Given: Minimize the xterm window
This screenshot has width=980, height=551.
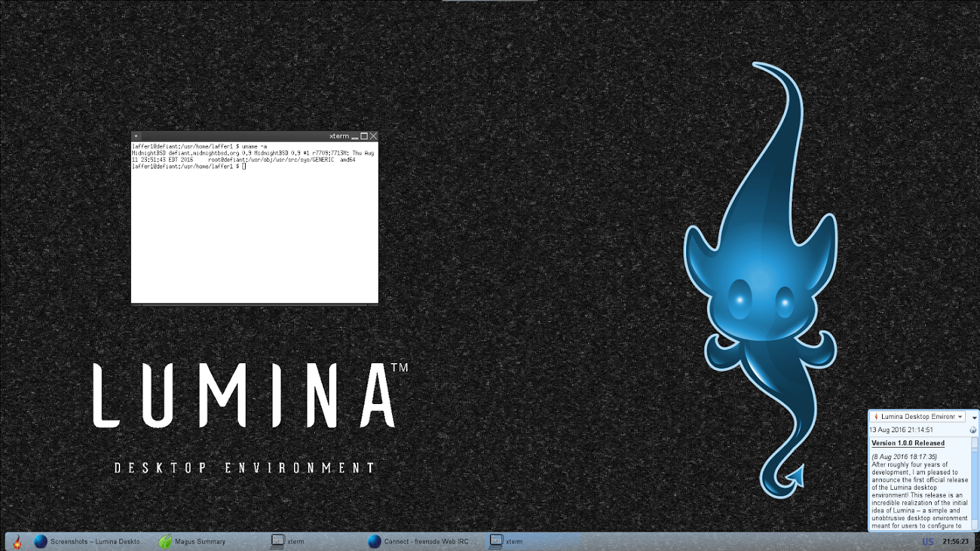Looking at the screenshot, I should pos(354,136).
